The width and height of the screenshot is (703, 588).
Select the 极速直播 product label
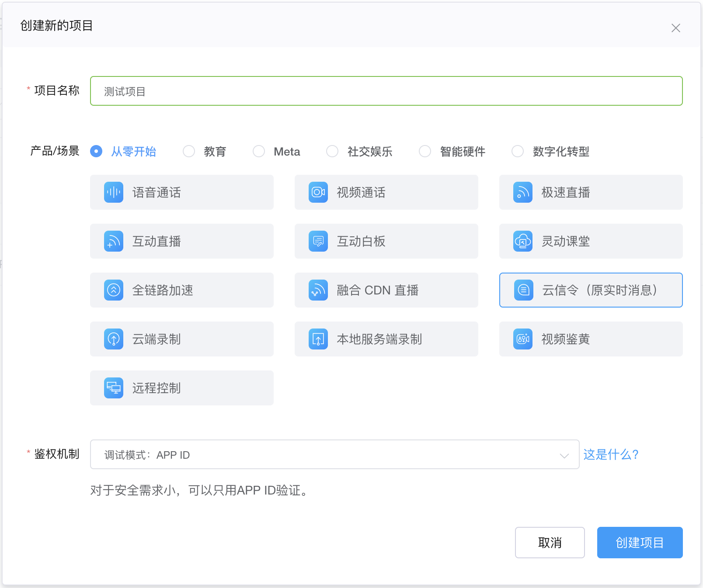(566, 193)
